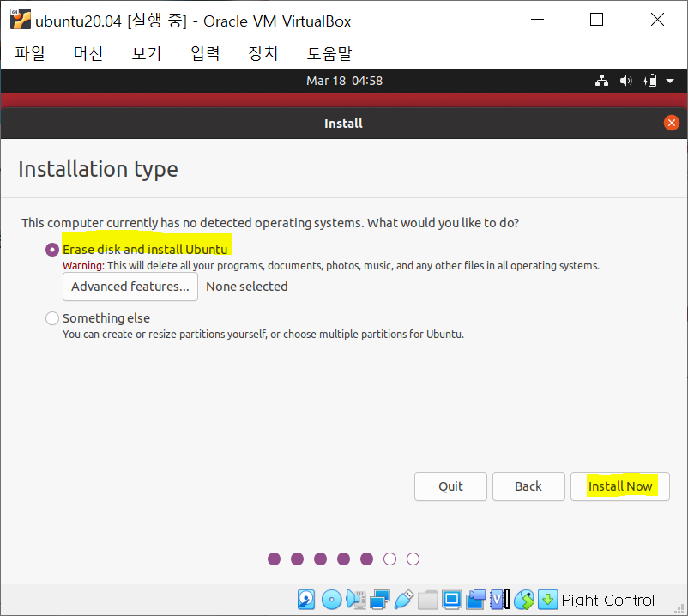Expand the Ubuntu system menu arrow
The width and height of the screenshot is (688, 616).
click(670, 81)
